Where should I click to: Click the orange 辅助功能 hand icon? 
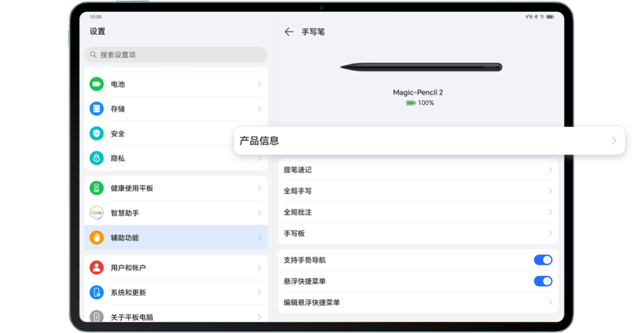(x=97, y=238)
